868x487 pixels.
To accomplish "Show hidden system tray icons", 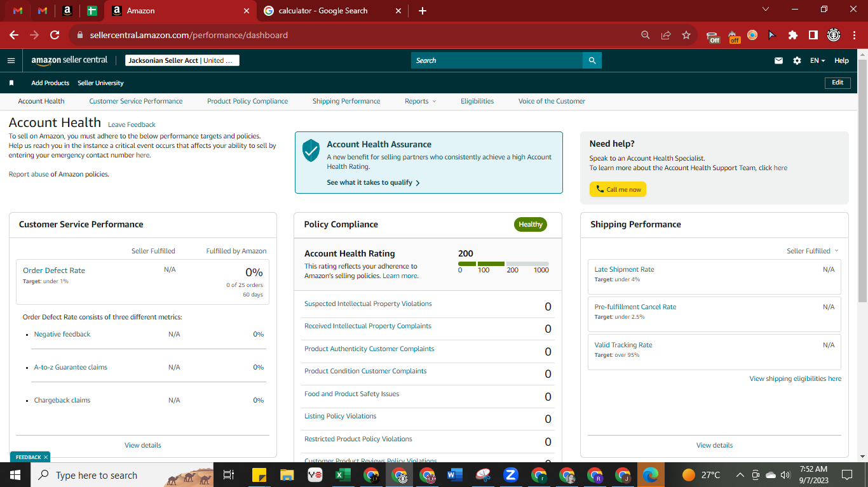I will coord(740,475).
